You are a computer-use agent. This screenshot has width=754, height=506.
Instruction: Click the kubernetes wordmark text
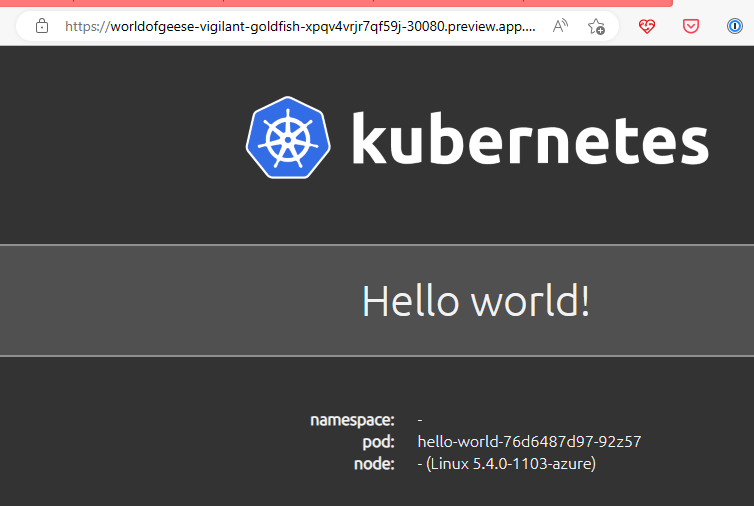point(530,138)
